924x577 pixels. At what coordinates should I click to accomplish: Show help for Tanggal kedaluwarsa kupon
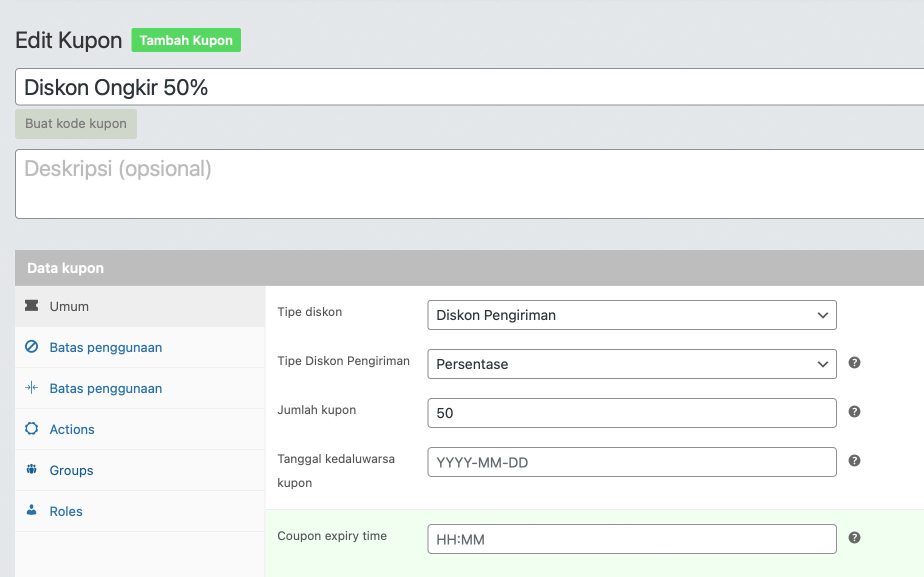click(854, 460)
